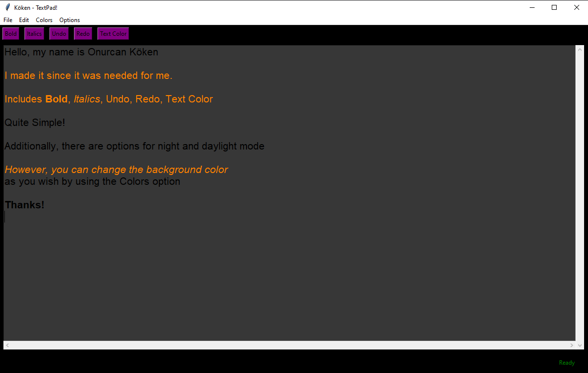Minimize the TextPad window
The height and width of the screenshot is (373, 588).
(532, 7)
